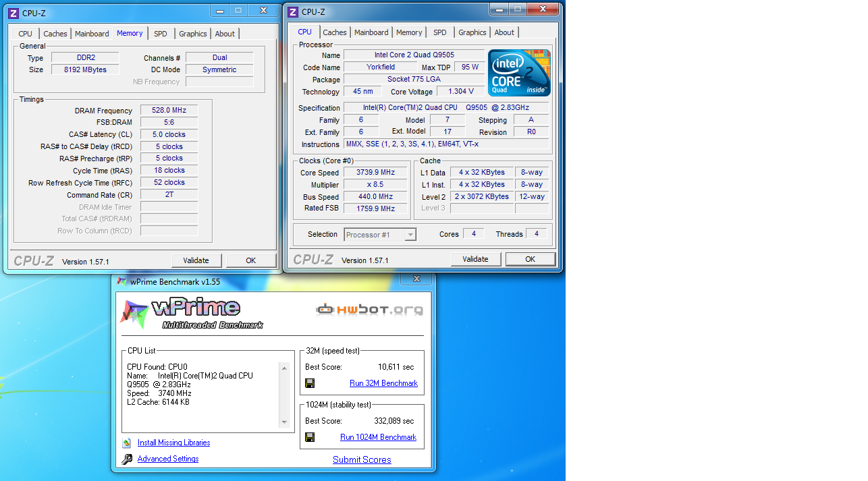This screenshot has width=868, height=481.
Task: Click Core Speed value 3739.9 MHz
Action: (375, 173)
